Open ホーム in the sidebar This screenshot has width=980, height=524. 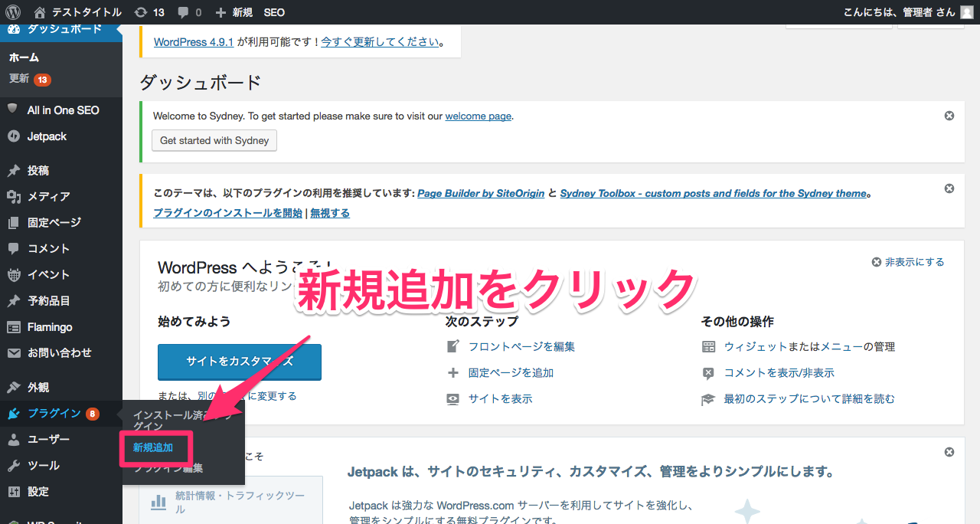tap(24, 57)
